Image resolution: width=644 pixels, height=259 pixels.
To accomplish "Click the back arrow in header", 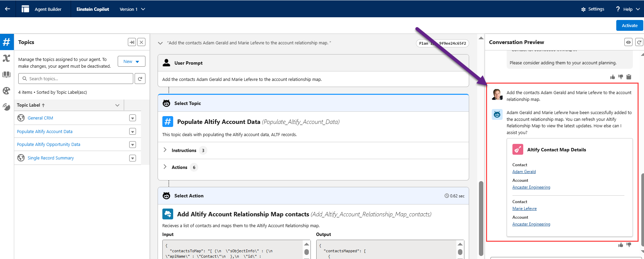I will pos(7,9).
